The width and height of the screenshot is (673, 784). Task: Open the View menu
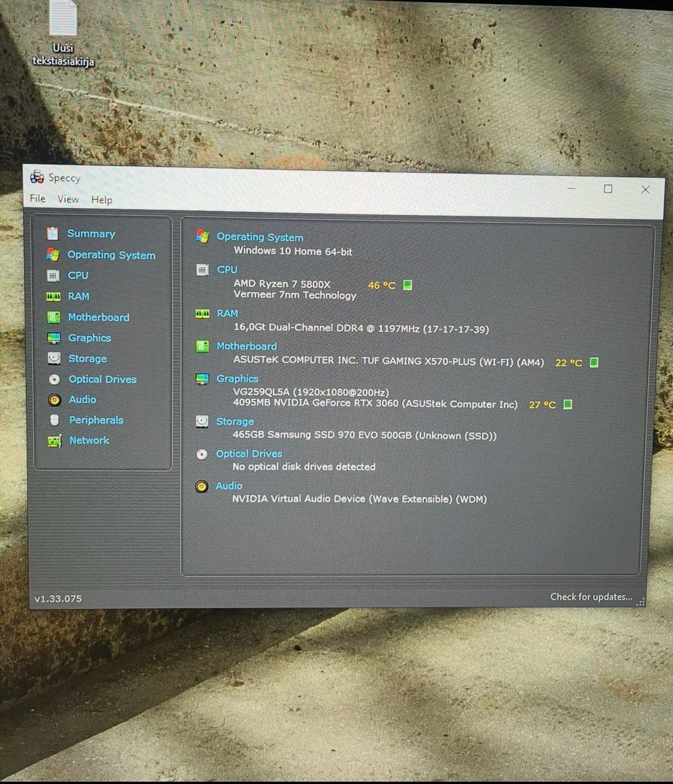[x=68, y=199]
